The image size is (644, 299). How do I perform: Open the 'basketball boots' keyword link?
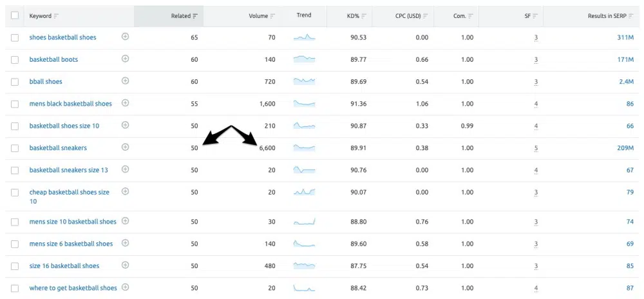[53, 59]
